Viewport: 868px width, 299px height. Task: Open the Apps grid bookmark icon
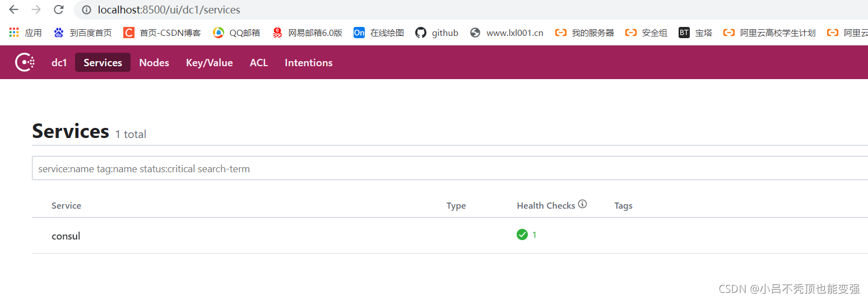pos(14,33)
